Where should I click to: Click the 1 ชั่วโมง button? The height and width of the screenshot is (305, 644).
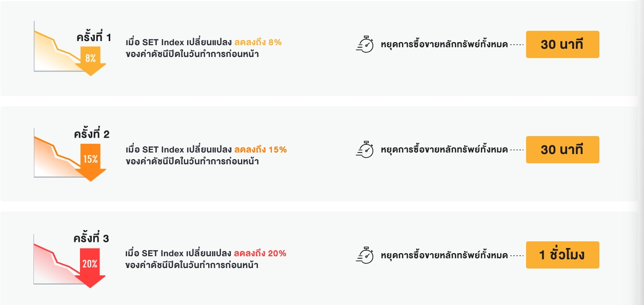coord(562,255)
